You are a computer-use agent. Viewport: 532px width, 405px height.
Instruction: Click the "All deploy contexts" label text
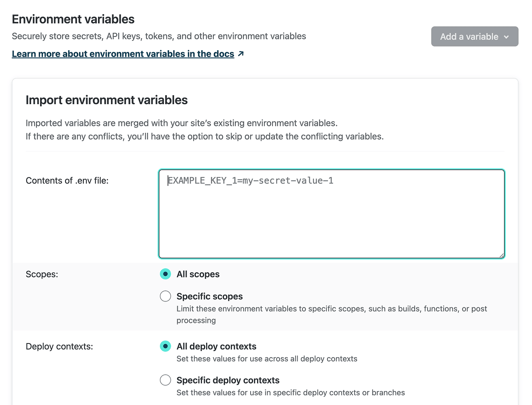[x=216, y=346]
